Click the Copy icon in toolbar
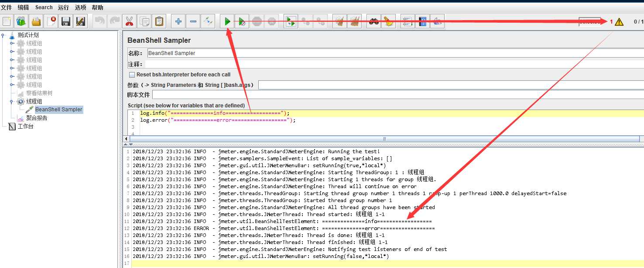The width and height of the screenshot is (644, 268). [144, 21]
